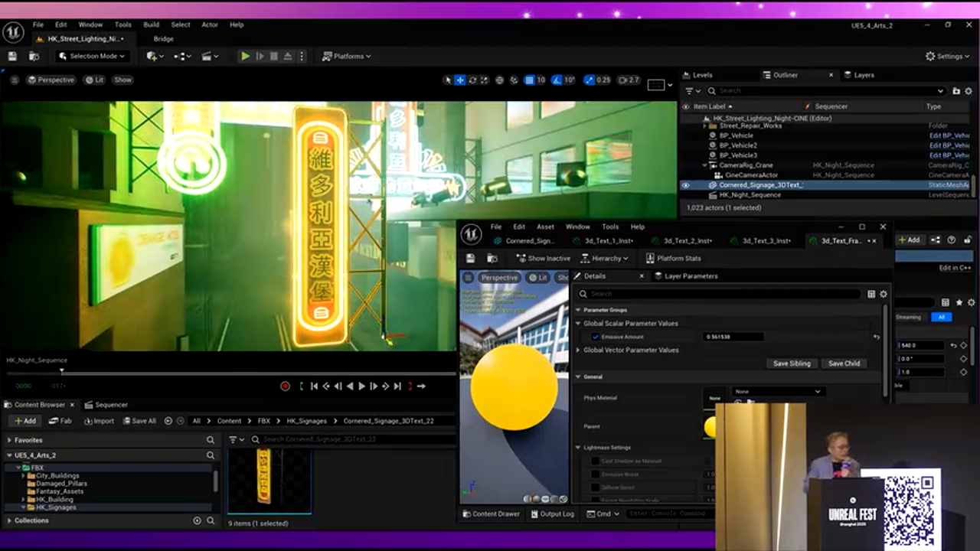
Task: Open the Selection Mode dropdown
Action: (92, 56)
